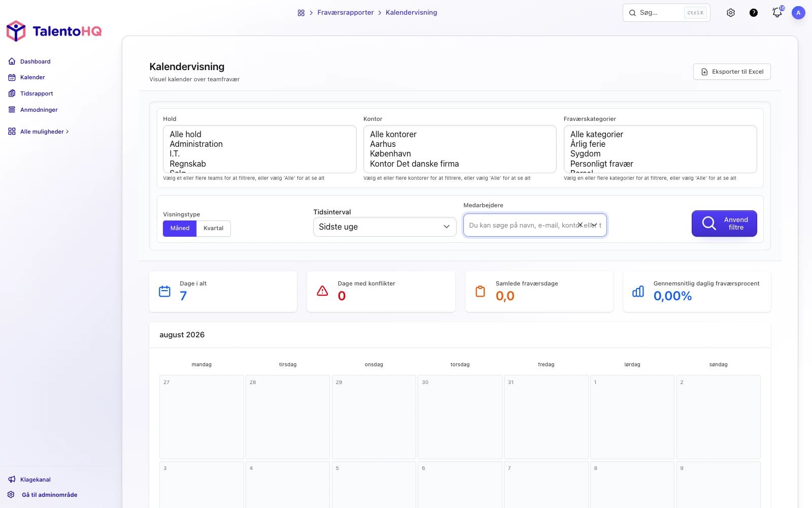This screenshot has height=508, width=812.
Task: Click the Tidsrapport sidebar icon
Action: (12, 93)
